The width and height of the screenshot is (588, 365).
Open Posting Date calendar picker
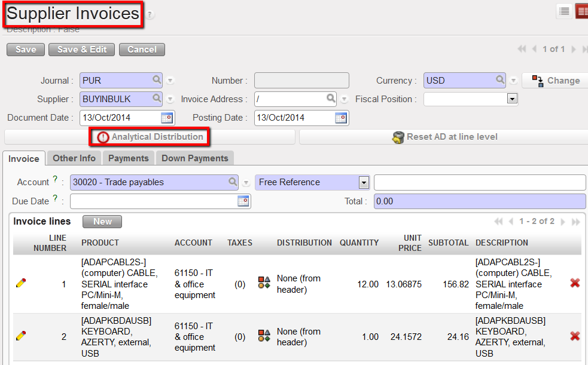(x=341, y=118)
